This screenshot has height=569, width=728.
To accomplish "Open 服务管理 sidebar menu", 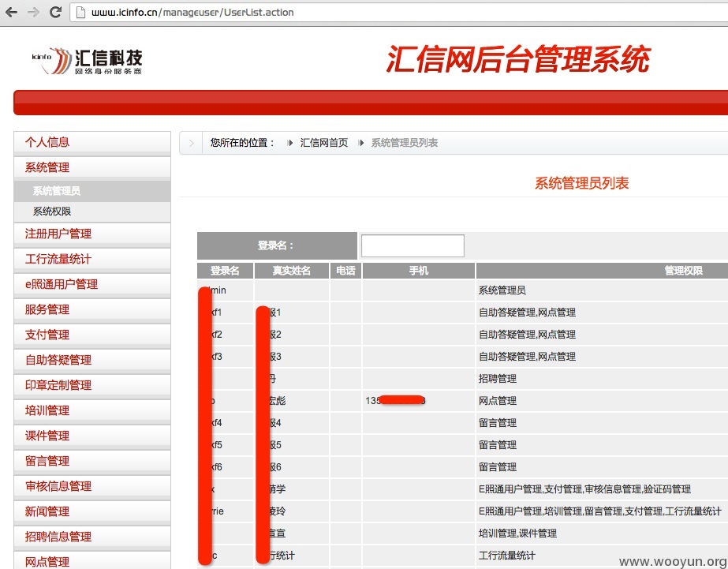I will (92, 309).
